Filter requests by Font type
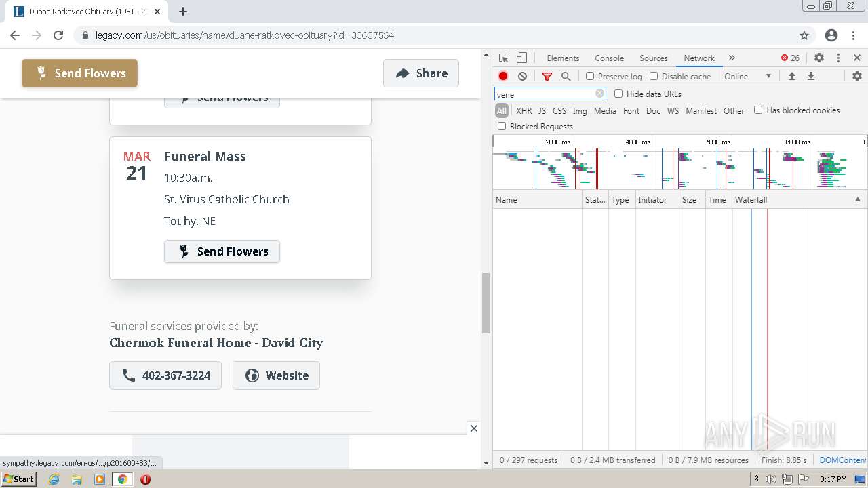This screenshot has width=868, height=488. click(x=631, y=111)
